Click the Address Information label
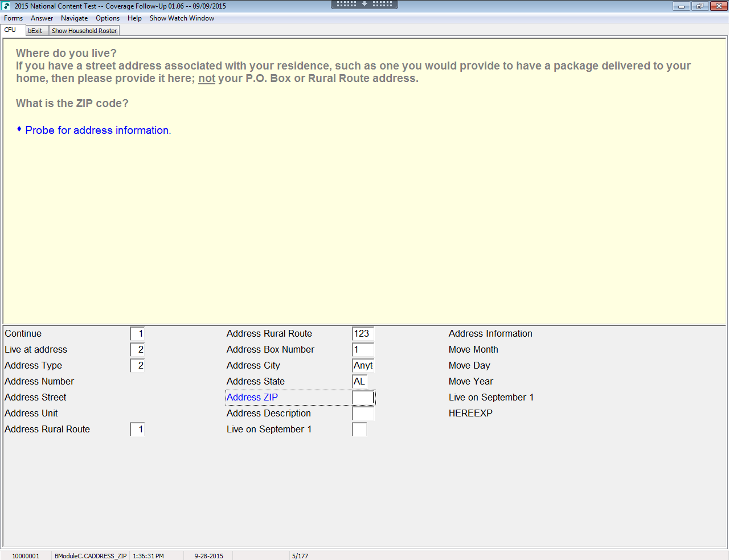The width and height of the screenshot is (729, 560). coord(490,334)
